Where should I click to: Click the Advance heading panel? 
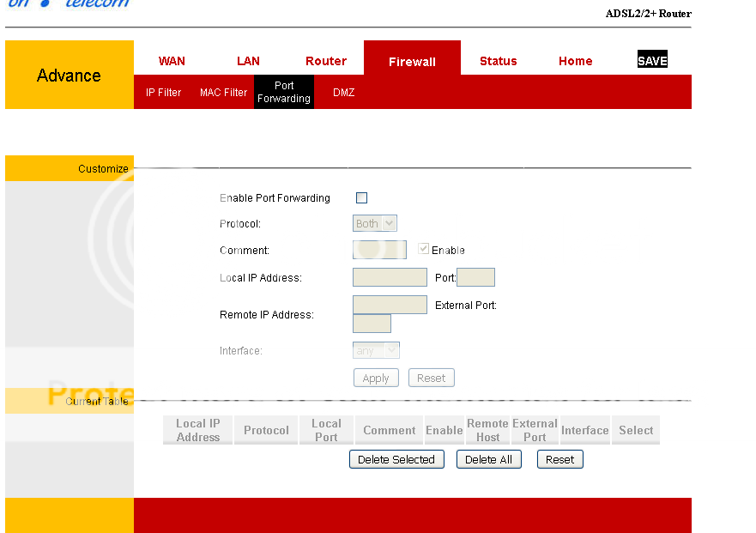[70, 75]
